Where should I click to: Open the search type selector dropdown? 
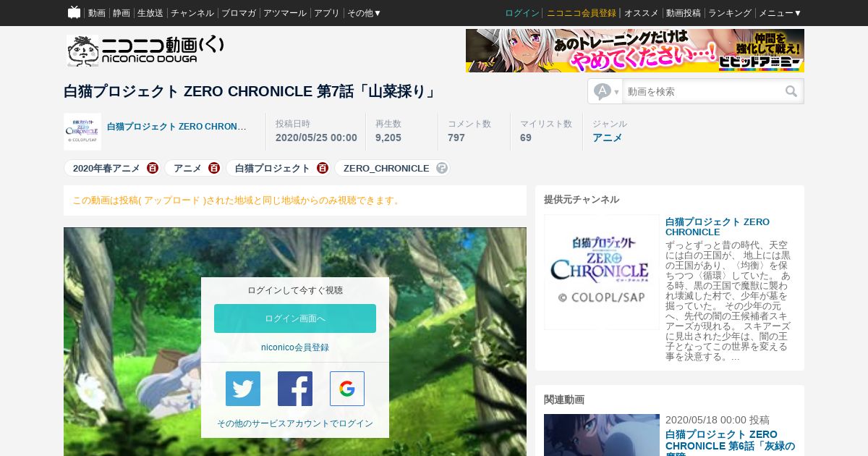(607, 92)
